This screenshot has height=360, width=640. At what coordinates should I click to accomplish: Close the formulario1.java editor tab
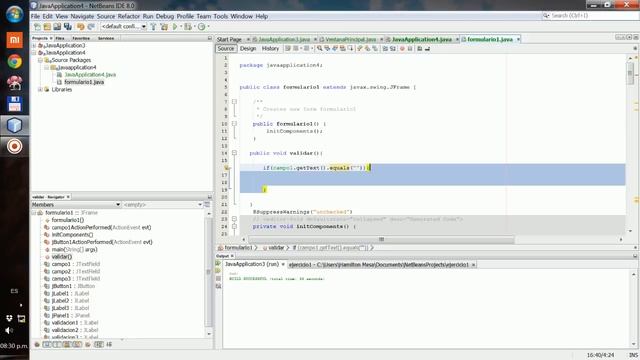[x=518, y=40]
